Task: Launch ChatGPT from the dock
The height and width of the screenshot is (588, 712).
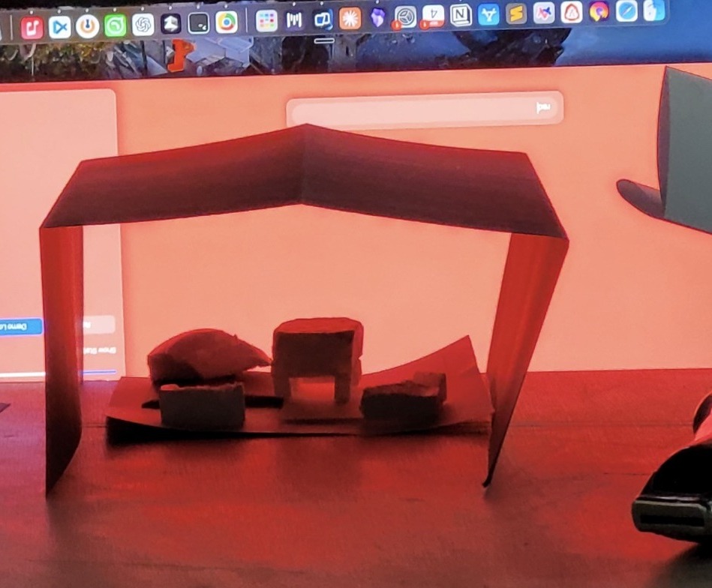Action: tap(143, 25)
